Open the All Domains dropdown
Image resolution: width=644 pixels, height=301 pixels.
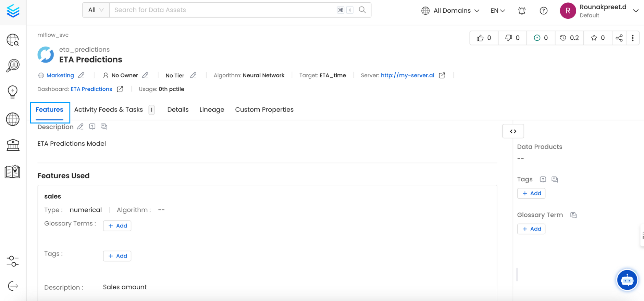[450, 11]
